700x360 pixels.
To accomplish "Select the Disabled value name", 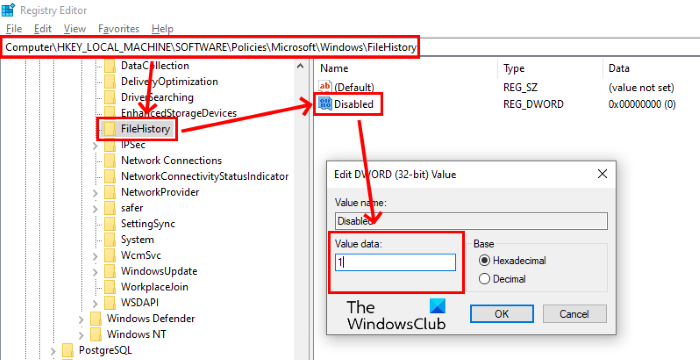I will click(354, 105).
